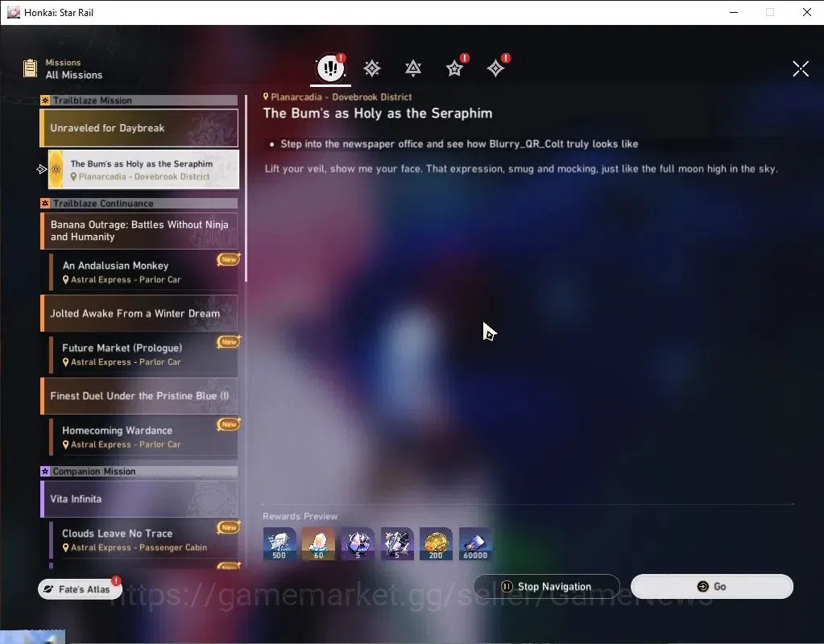This screenshot has height=644, width=824.
Task: Click the mission list scrollbar
Action: tap(246, 188)
